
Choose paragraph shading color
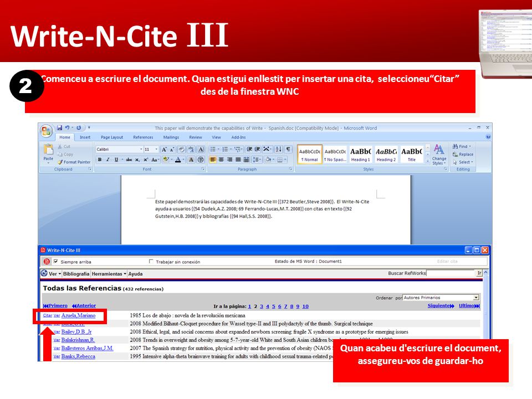[x=268, y=160]
